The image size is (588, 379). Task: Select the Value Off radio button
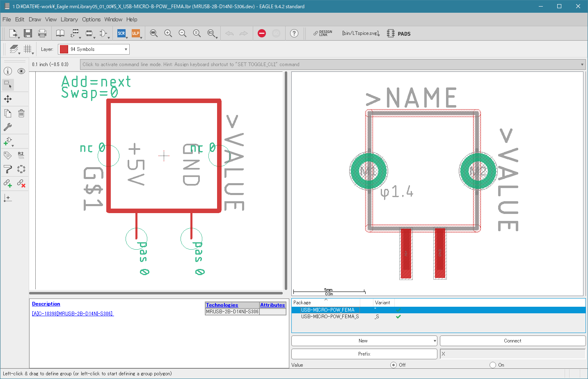pos(394,365)
